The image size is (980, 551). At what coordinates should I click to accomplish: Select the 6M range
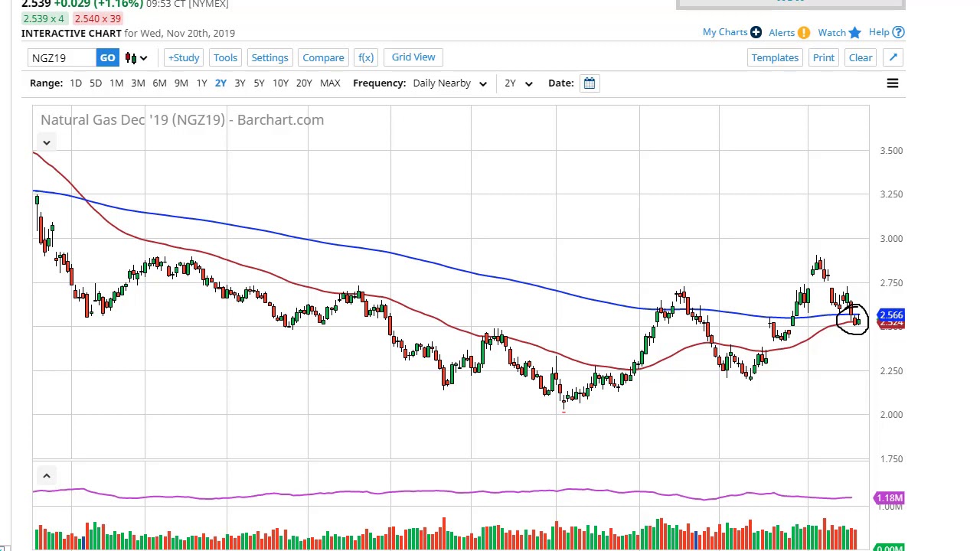[159, 83]
